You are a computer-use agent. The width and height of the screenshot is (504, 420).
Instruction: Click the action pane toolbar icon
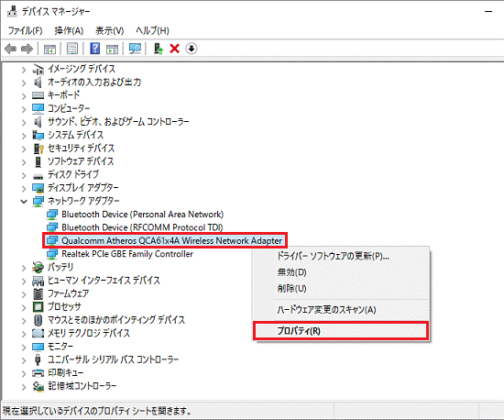tap(112, 49)
